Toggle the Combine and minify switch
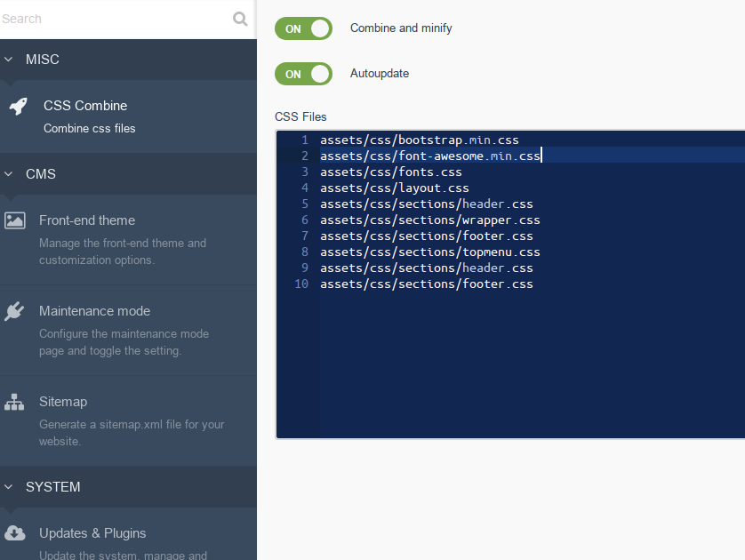Screen dimensions: 745x560 [303, 28]
